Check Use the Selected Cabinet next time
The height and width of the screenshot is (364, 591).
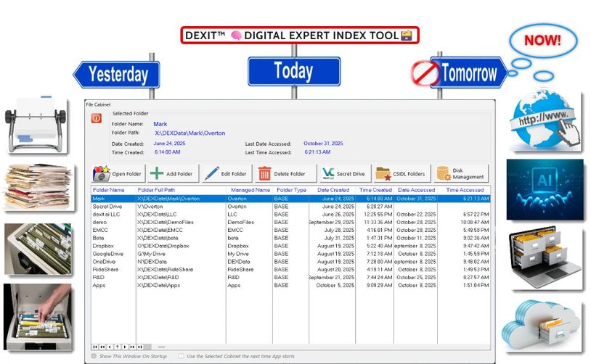click(182, 356)
